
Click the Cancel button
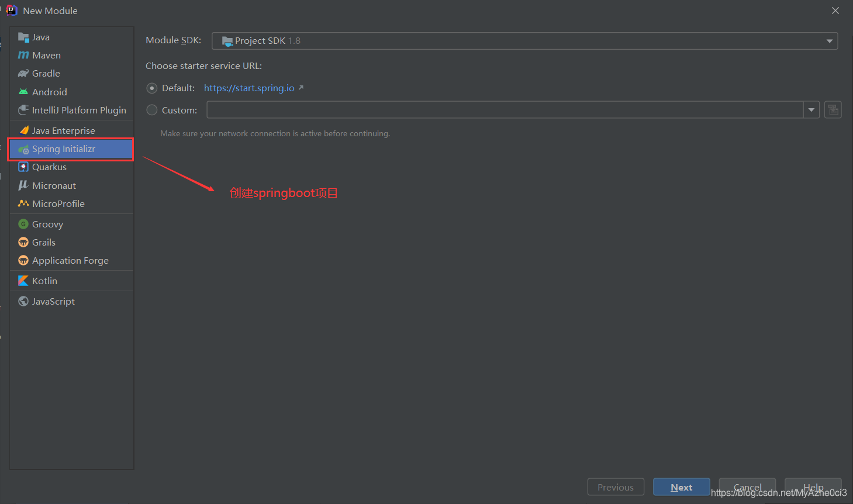(x=747, y=487)
